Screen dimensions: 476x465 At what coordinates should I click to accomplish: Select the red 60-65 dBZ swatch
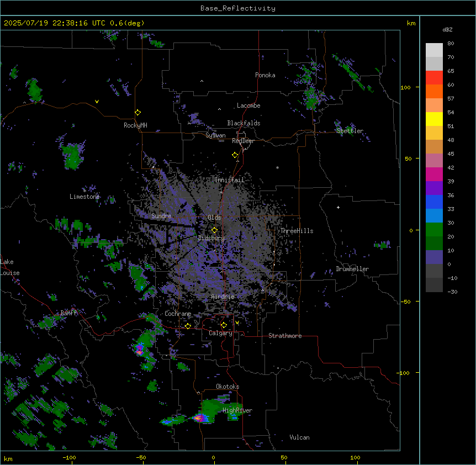[x=434, y=78]
